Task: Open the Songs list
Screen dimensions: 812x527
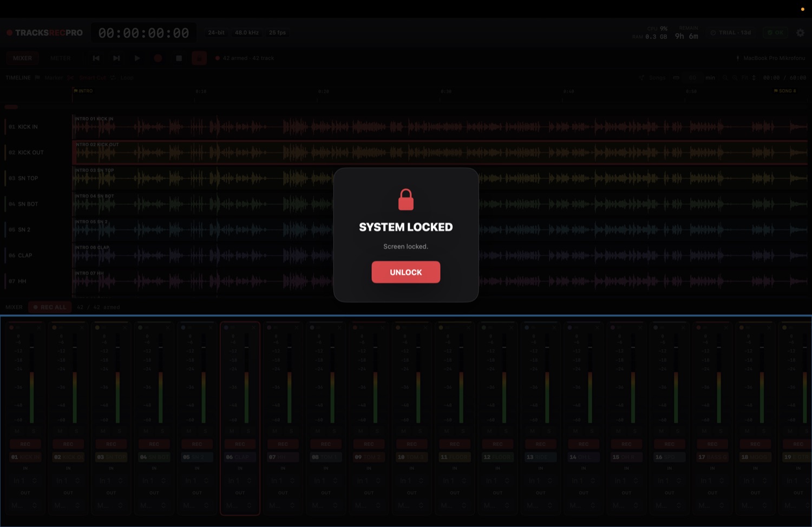Action: pyautogui.click(x=653, y=77)
